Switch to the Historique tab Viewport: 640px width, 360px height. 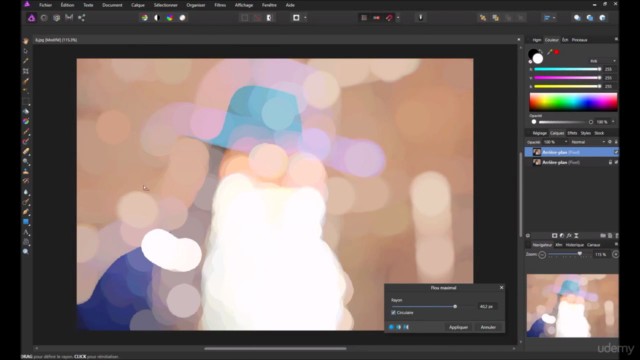pos(574,245)
